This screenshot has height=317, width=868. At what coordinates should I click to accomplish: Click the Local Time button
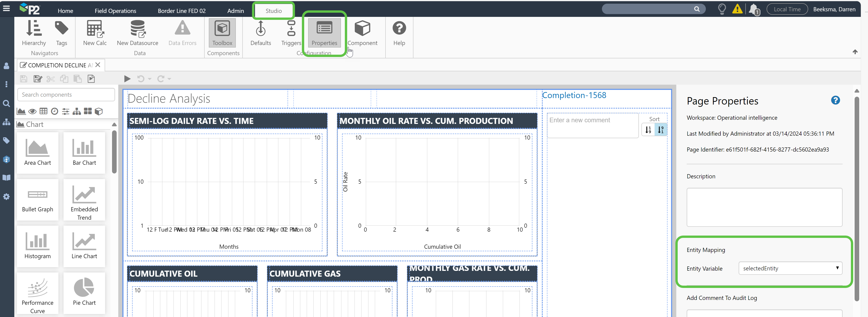[787, 9]
